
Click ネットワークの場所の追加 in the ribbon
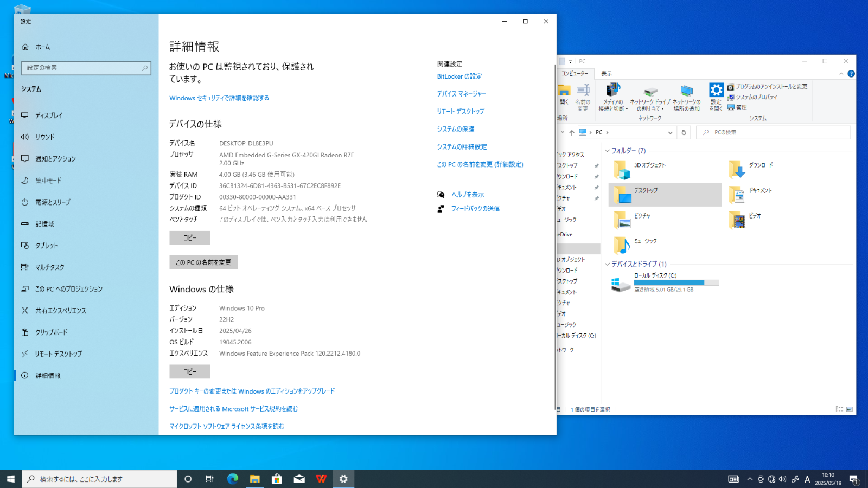click(687, 98)
